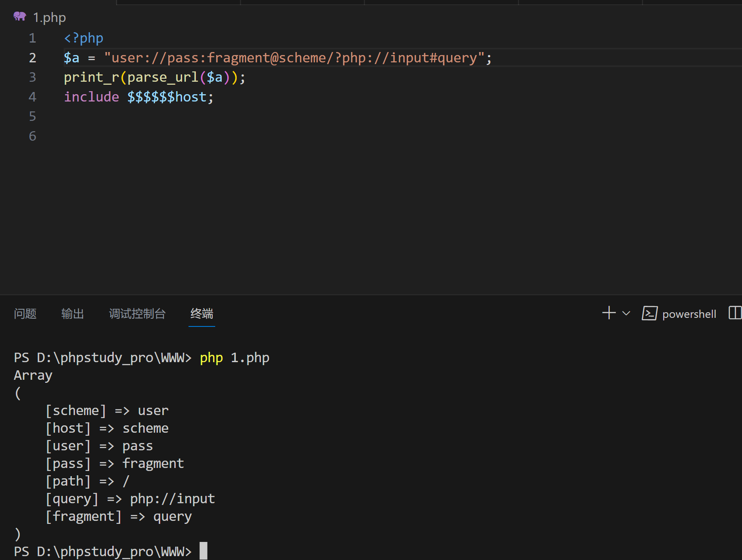Click the PHP elephant file icon
The height and width of the screenshot is (560, 742).
tap(20, 16)
